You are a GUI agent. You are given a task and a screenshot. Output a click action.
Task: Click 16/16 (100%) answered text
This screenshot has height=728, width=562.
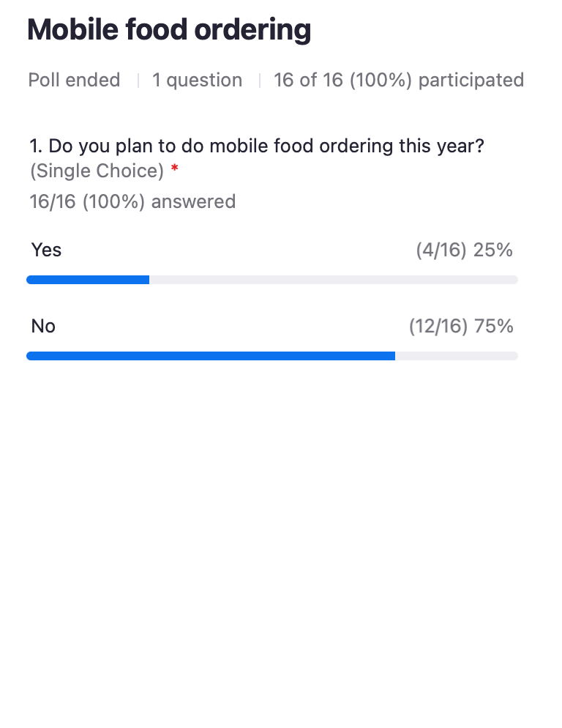(132, 201)
